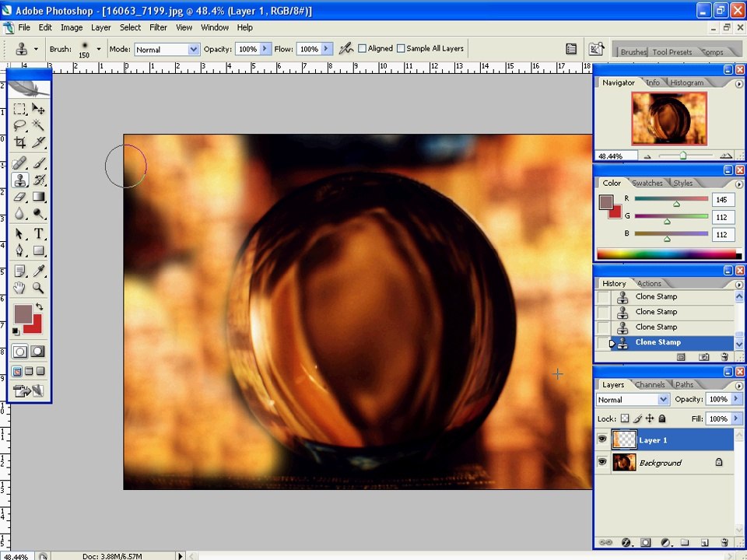The image size is (747, 560).
Task: Open the tool preset picker arrow
Action: pyautogui.click(x=36, y=48)
